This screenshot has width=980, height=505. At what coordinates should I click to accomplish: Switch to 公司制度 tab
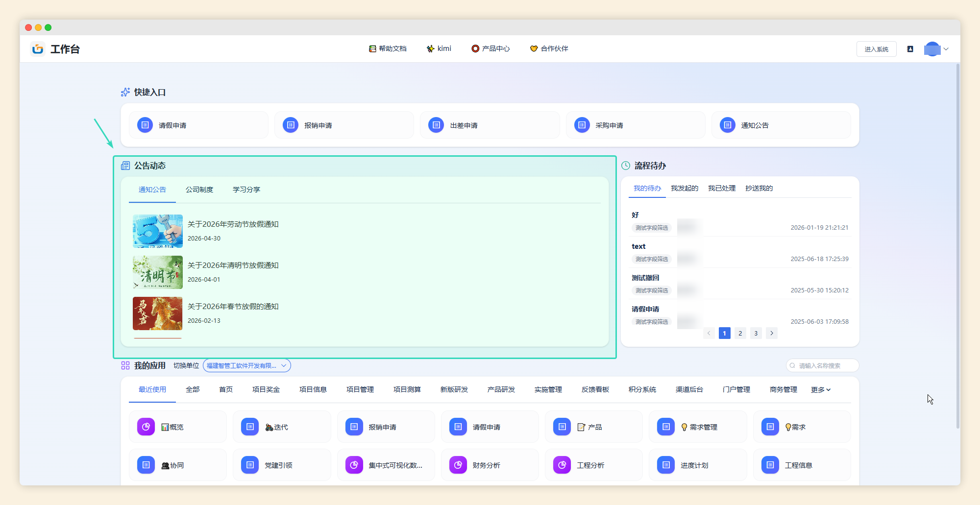point(199,190)
